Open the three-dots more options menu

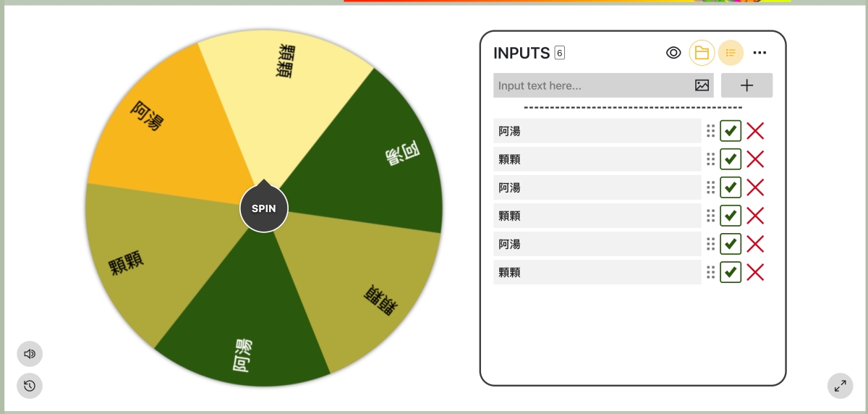759,53
